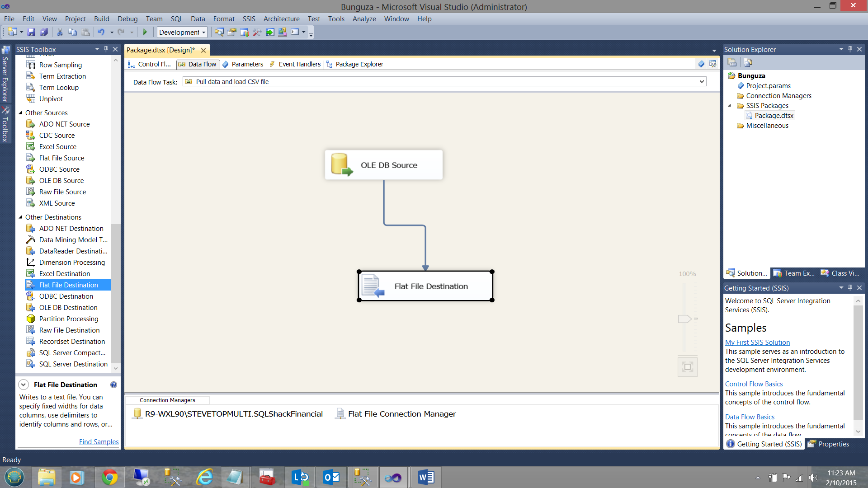
Task: Toggle auto-hide pin on SSIS Toolbox panel
Action: (x=106, y=49)
